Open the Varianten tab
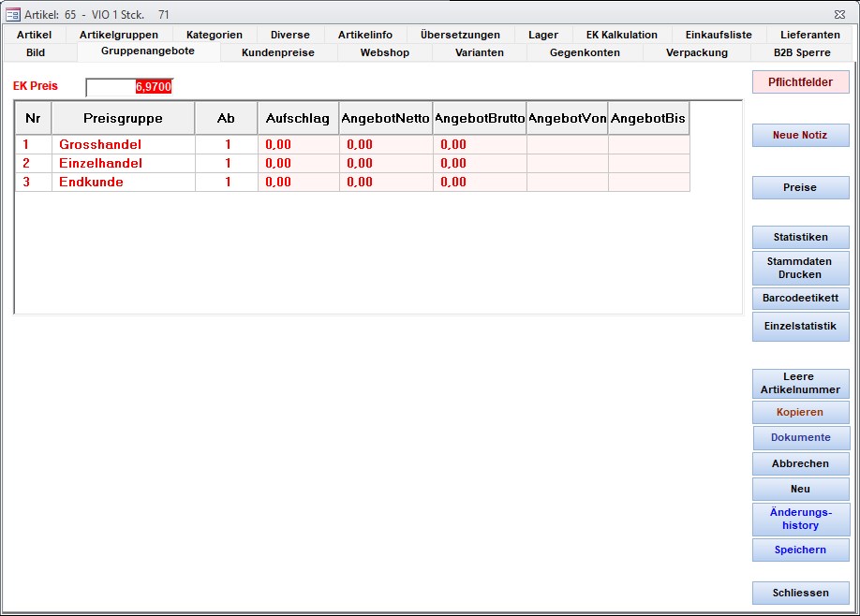The height and width of the screenshot is (616, 860). 480,52
